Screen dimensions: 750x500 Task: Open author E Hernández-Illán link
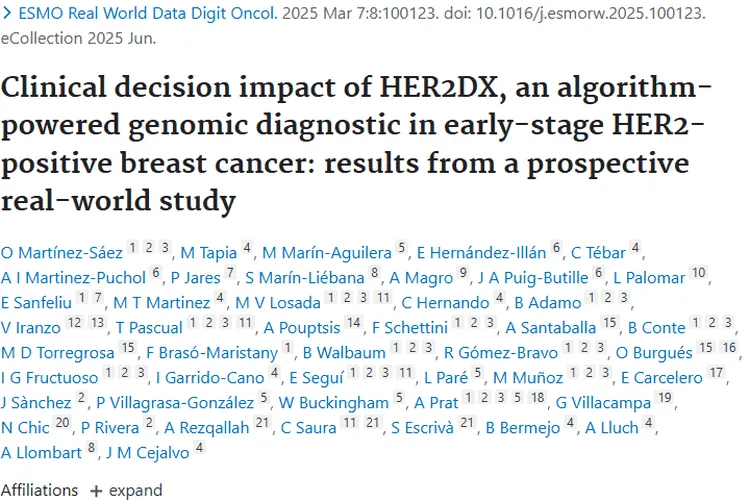click(x=481, y=250)
